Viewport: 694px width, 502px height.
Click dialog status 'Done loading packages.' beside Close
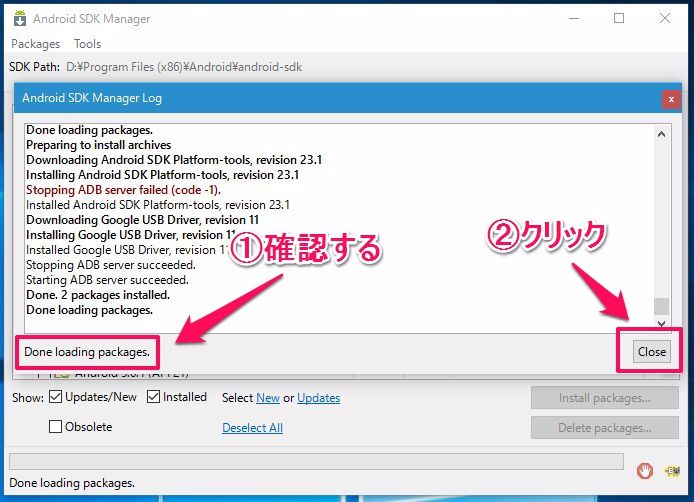[87, 352]
